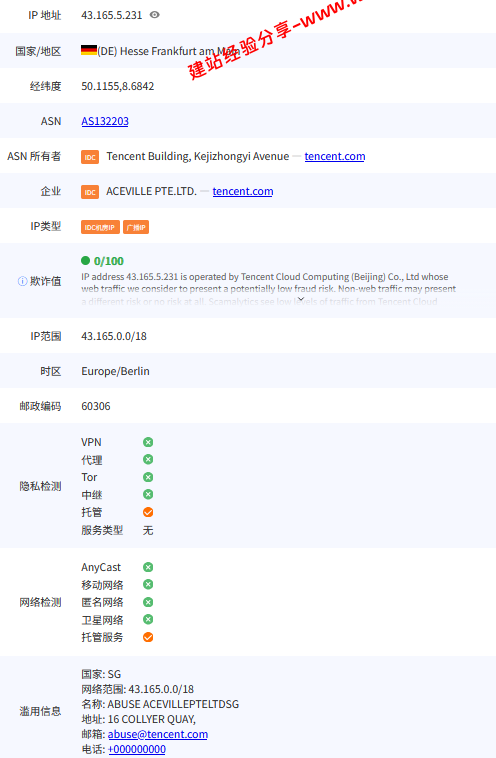496x758 pixels.
Task: Click the 滥用信息 row label
Action: pos(40,711)
